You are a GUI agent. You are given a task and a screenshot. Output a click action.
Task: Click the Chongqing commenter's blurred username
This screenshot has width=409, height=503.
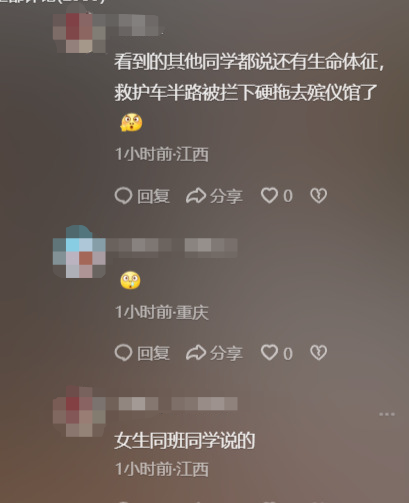coord(172,248)
